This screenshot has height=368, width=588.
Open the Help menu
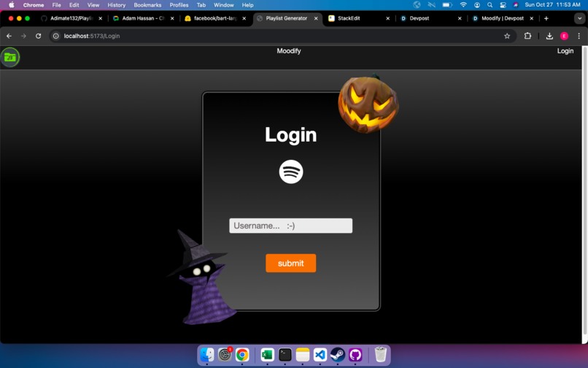tap(247, 5)
